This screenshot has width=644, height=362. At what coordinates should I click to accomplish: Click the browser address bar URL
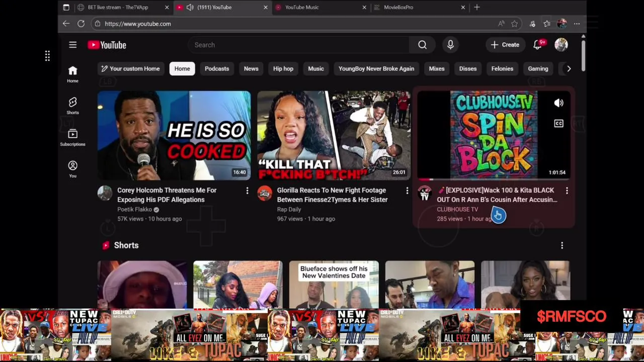tap(138, 24)
